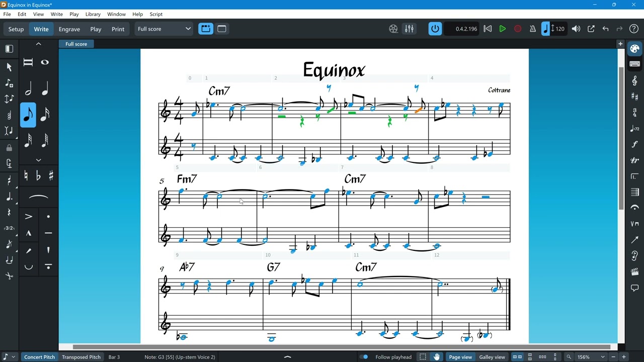
Task: Open a new tab with plus button
Action: coord(620,44)
